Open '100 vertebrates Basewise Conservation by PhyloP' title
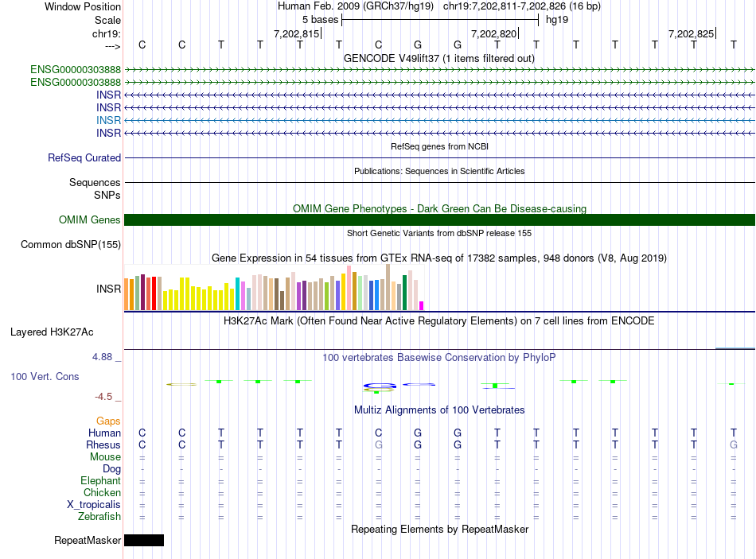The height and width of the screenshot is (559, 756). (x=439, y=358)
